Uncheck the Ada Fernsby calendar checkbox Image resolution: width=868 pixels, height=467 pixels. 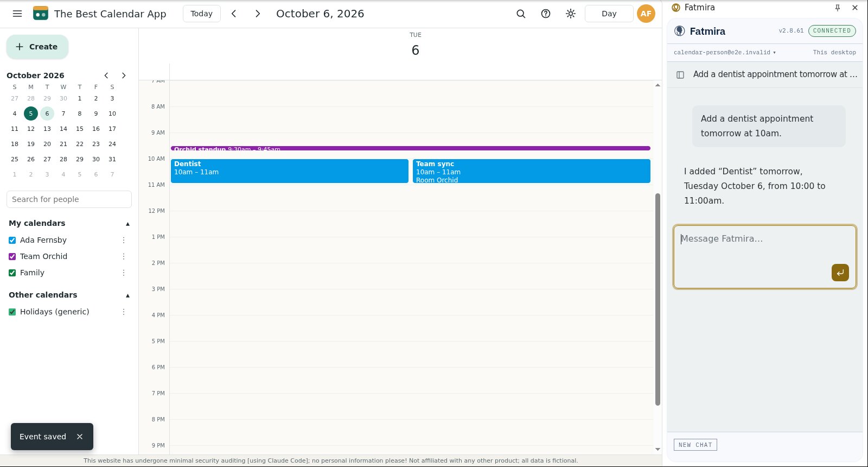click(x=12, y=240)
